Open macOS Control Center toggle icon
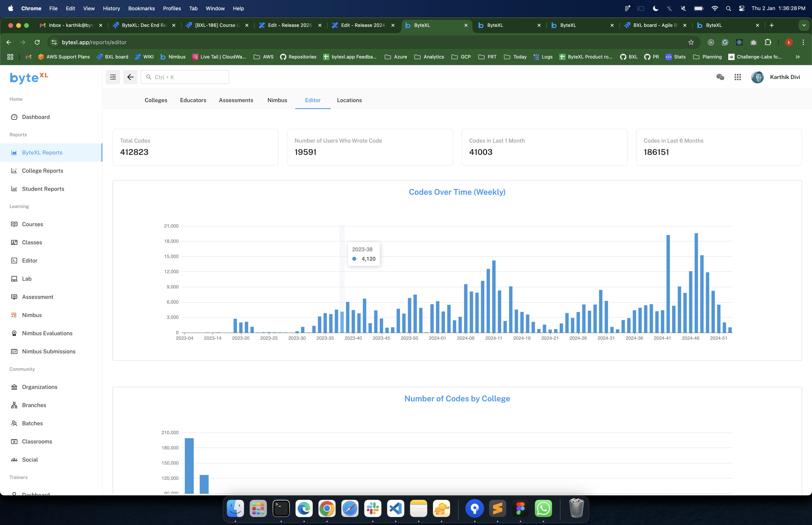812x525 pixels. (x=742, y=8)
